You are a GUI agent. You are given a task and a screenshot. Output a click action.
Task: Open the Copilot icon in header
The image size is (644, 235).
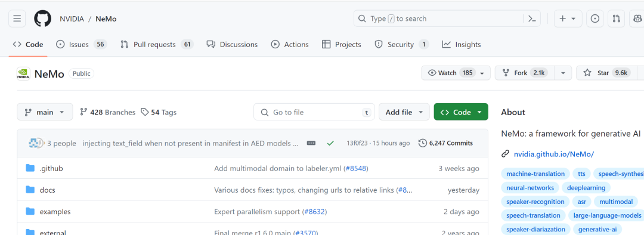tap(637, 19)
